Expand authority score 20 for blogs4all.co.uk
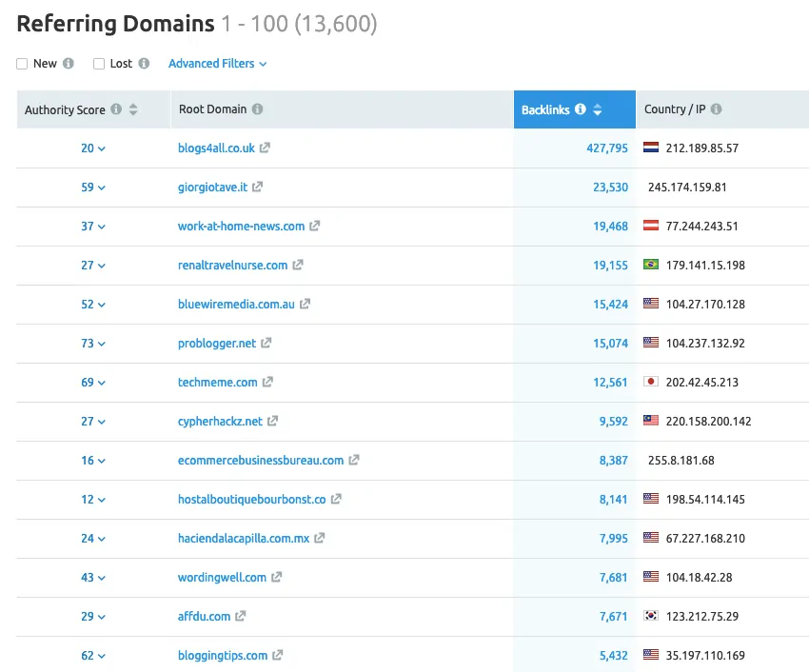 (93, 148)
